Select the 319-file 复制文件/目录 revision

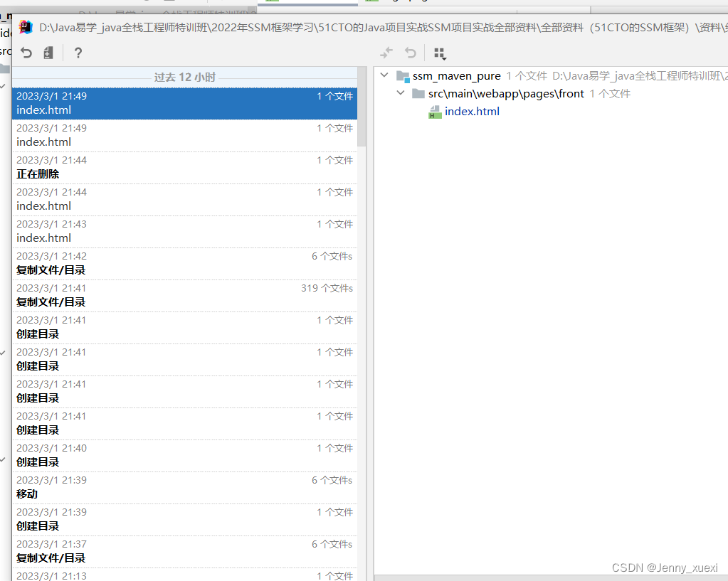click(185, 296)
